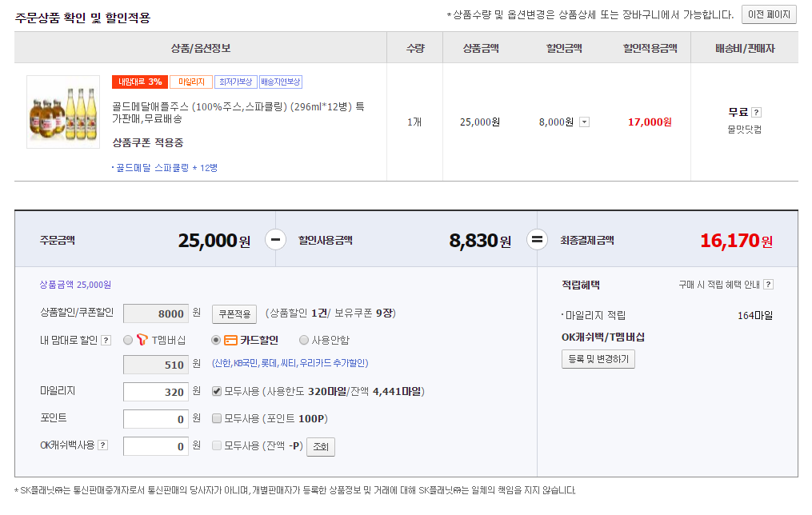Viewport: 812px width, 515px height.
Task: Click the 최저가보상 badge
Action: point(235,82)
